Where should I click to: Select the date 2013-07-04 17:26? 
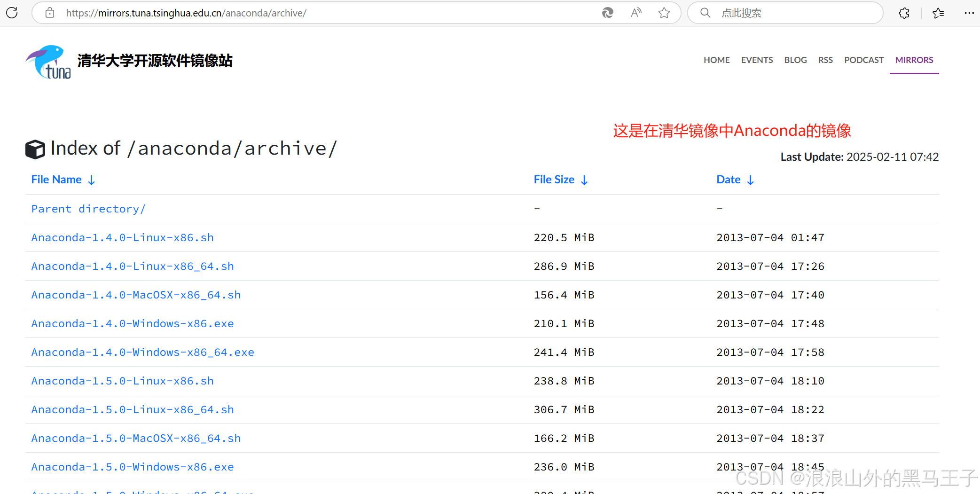[x=770, y=266]
